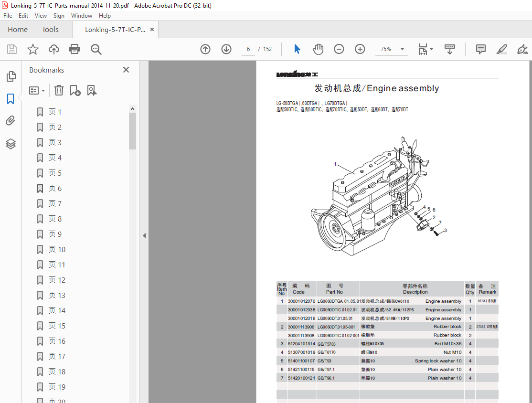This screenshot has height=403, width=532.
Task: Switch to the Home tab
Action: pyautogui.click(x=18, y=30)
